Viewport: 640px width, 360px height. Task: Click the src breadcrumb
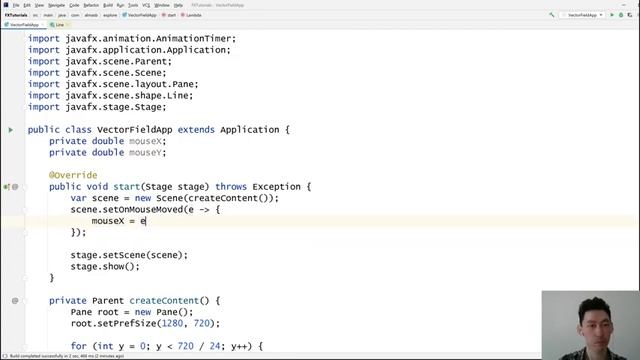(x=35, y=15)
